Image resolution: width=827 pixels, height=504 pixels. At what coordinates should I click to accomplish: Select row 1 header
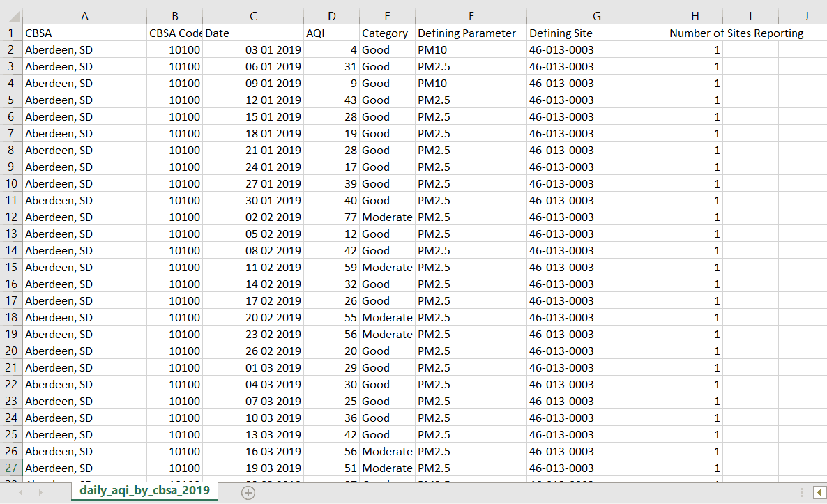click(x=11, y=33)
